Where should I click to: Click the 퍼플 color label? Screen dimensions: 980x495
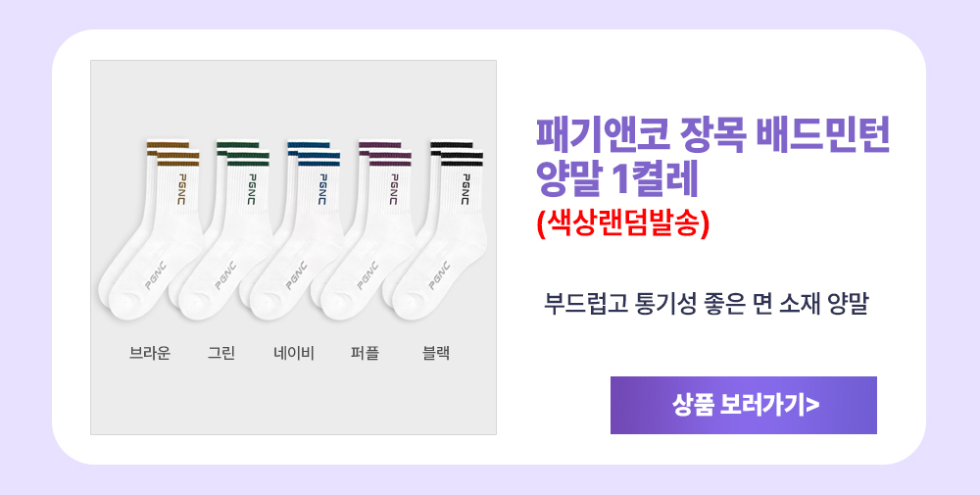[365, 353]
